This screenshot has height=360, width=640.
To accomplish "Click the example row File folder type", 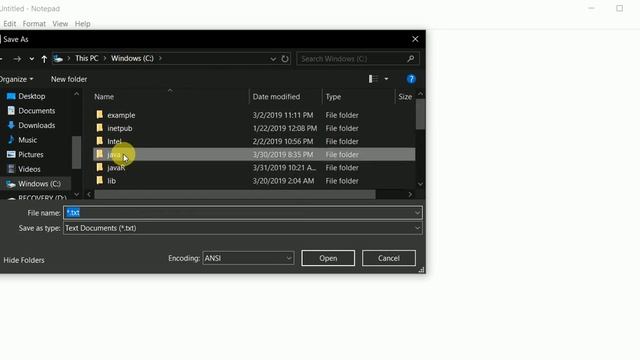I will (342, 115).
